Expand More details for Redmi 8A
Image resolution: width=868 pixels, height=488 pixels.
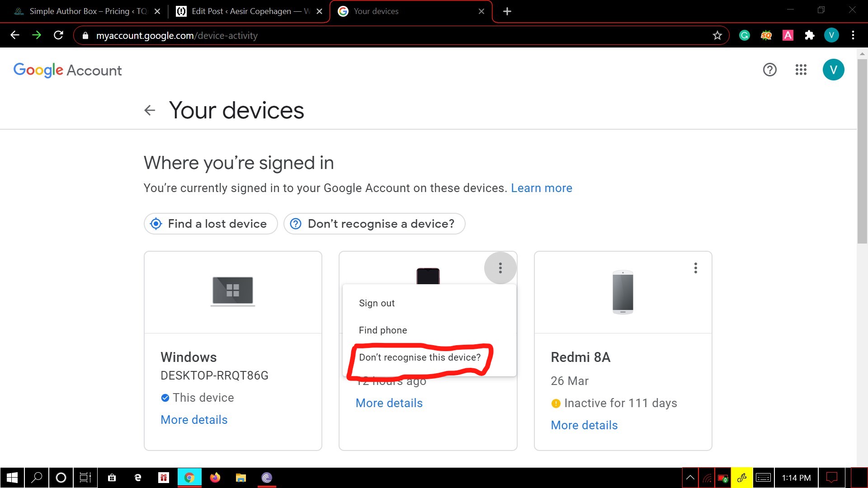(x=584, y=425)
